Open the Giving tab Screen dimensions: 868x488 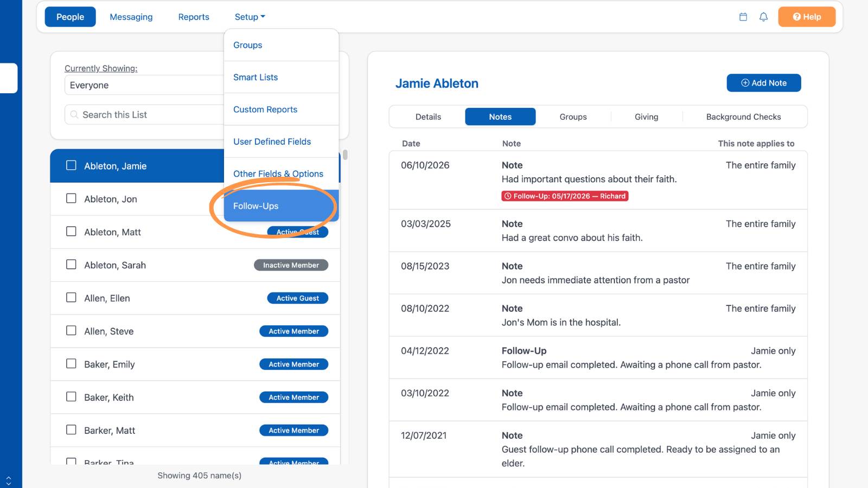click(647, 117)
